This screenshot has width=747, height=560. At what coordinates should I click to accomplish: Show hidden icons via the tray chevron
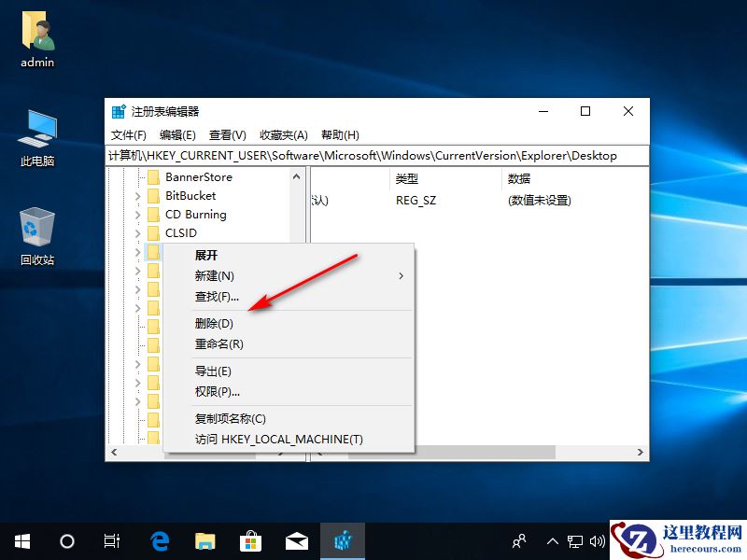pyautogui.click(x=555, y=540)
